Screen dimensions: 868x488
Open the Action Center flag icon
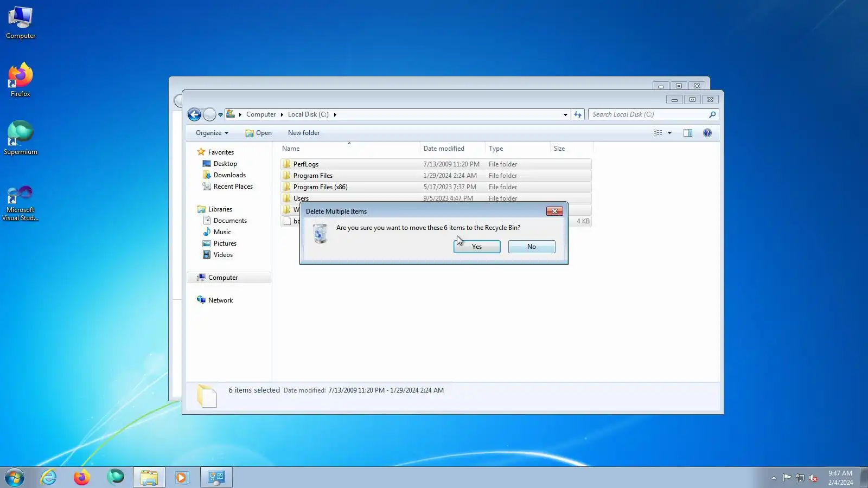(787, 478)
